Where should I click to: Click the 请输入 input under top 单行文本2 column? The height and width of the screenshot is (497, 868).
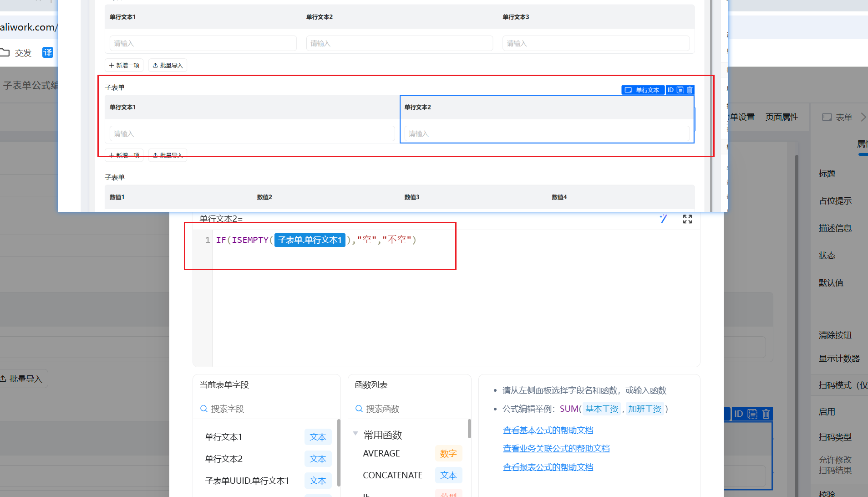[400, 43]
